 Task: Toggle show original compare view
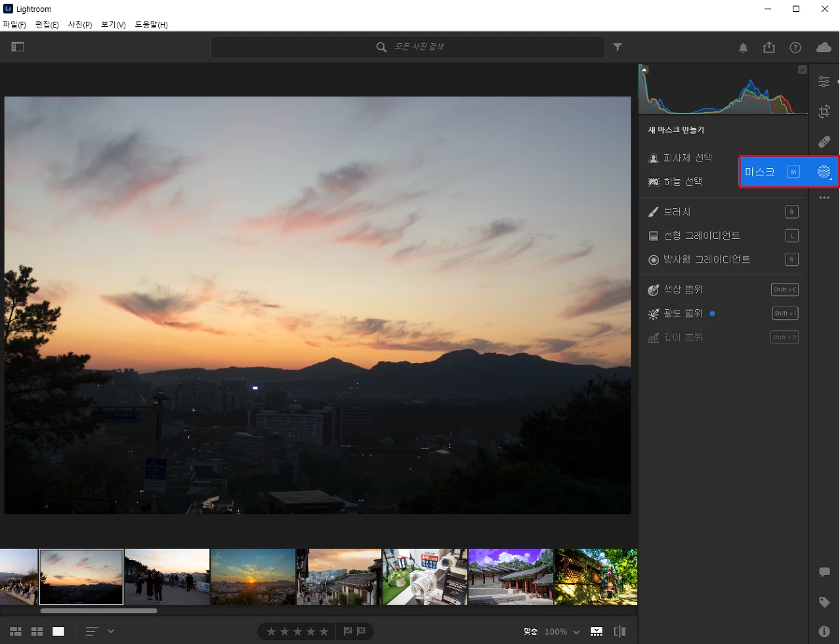619,632
